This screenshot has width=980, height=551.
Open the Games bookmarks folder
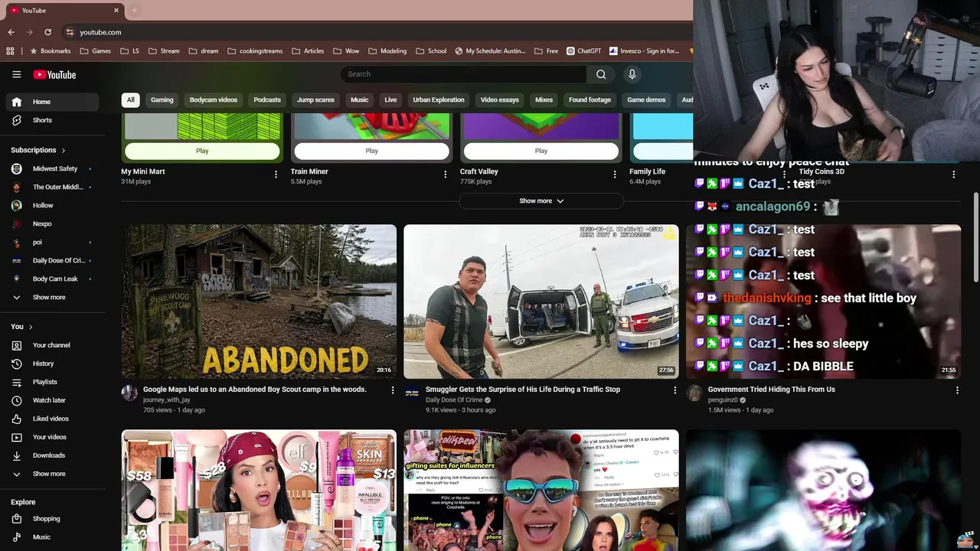pyautogui.click(x=96, y=51)
